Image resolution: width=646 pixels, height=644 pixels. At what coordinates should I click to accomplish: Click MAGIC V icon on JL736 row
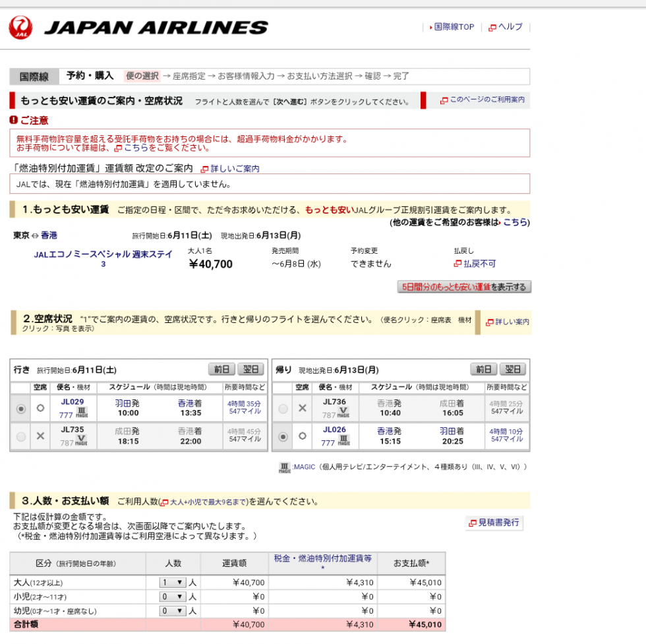point(343,413)
